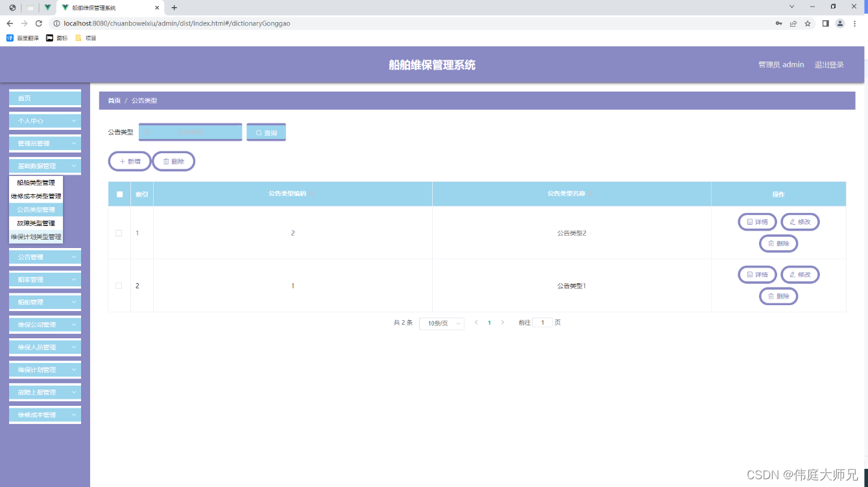This screenshot has height=487, width=868.
Task: Open 首页 in the sidebar
Action: tap(45, 98)
